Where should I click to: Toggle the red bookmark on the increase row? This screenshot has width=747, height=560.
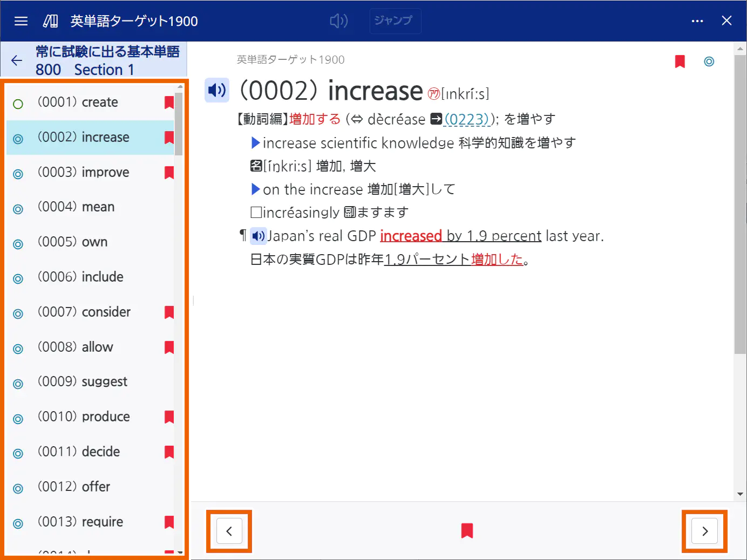tap(169, 138)
